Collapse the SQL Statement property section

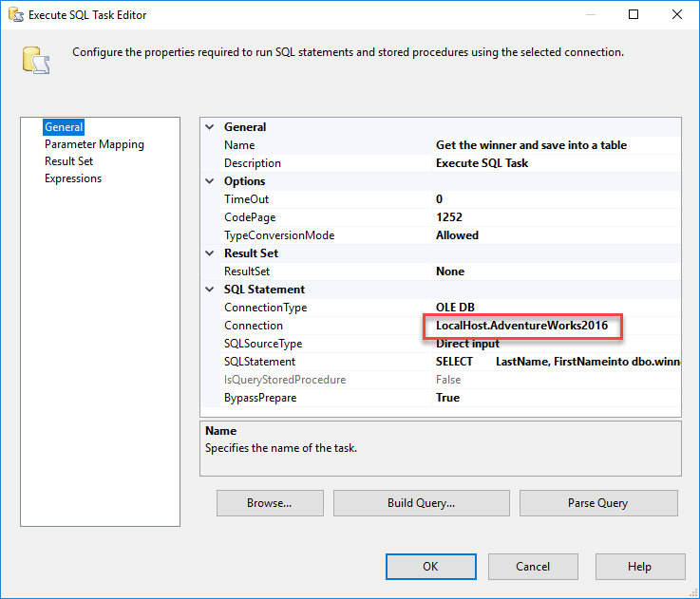[210, 290]
